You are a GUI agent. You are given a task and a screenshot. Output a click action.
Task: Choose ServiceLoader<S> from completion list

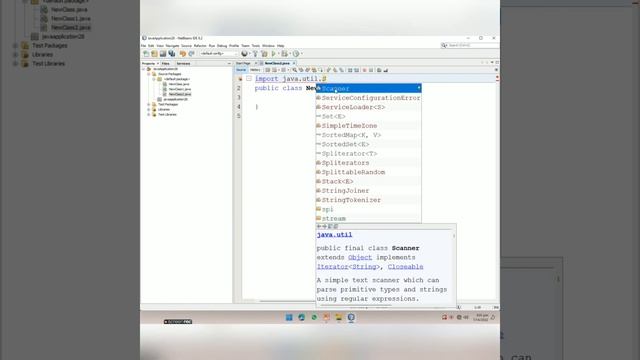[369, 107]
